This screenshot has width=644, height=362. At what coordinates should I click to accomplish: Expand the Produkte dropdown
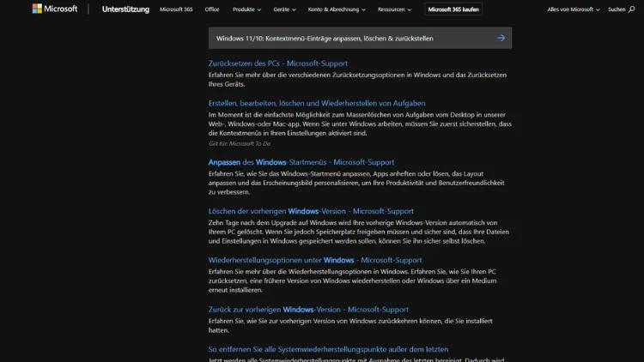coord(246,9)
